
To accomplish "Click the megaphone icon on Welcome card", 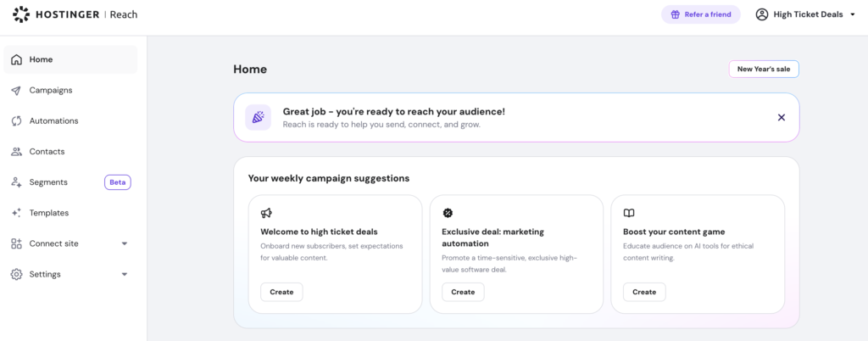I will (266, 213).
